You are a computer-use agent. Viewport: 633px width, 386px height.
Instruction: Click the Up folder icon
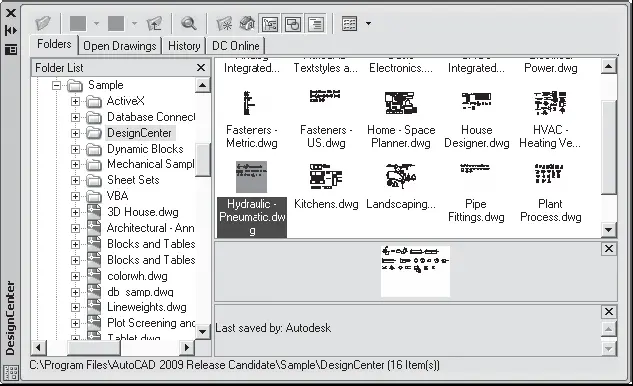pyautogui.click(x=154, y=23)
